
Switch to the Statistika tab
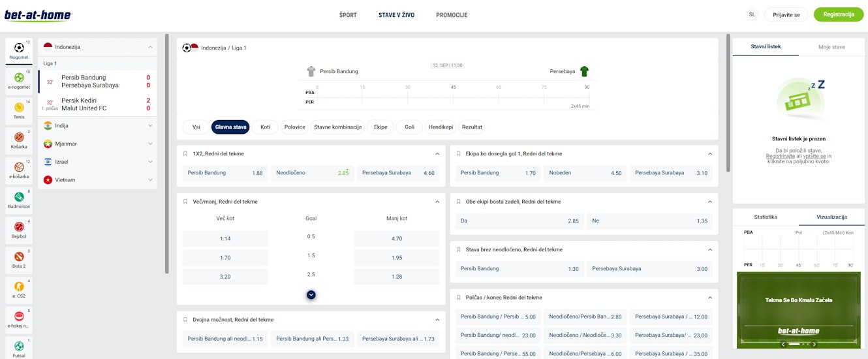click(x=766, y=217)
